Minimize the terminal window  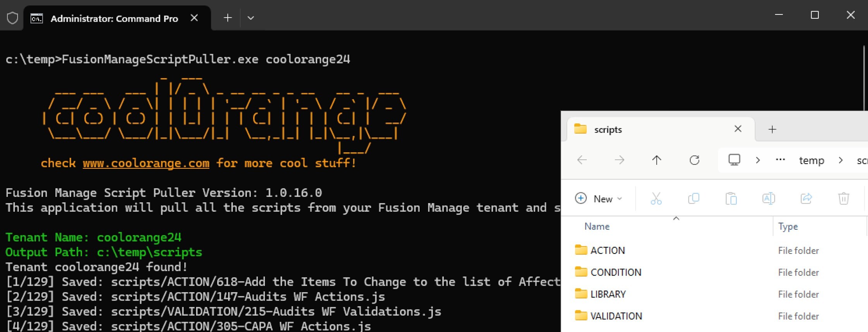[779, 15]
